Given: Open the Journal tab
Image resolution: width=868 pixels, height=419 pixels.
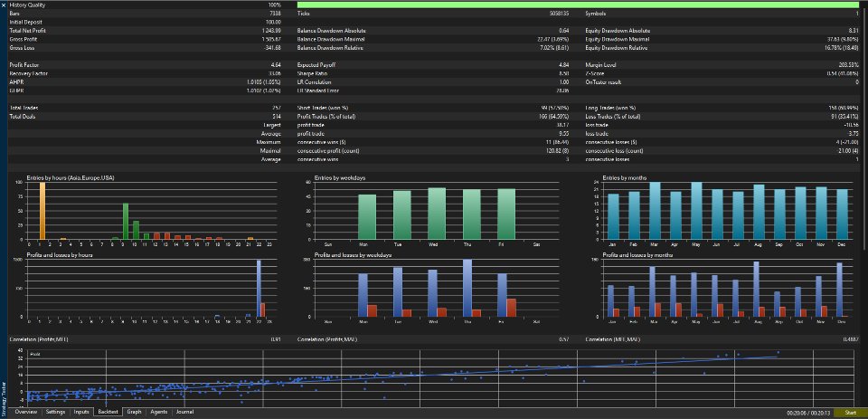Looking at the screenshot, I should pyautogui.click(x=184, y=412).
